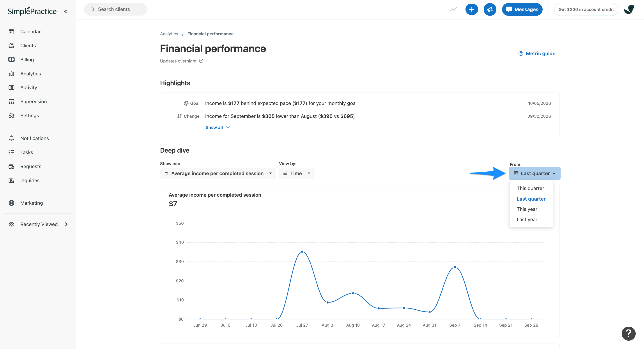Open Billing section

27,60
